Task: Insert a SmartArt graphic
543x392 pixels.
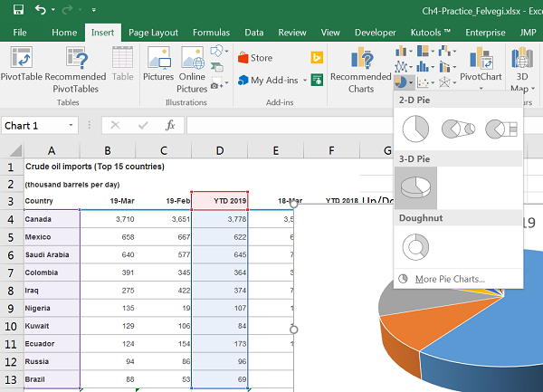Action: click(217, 67)
